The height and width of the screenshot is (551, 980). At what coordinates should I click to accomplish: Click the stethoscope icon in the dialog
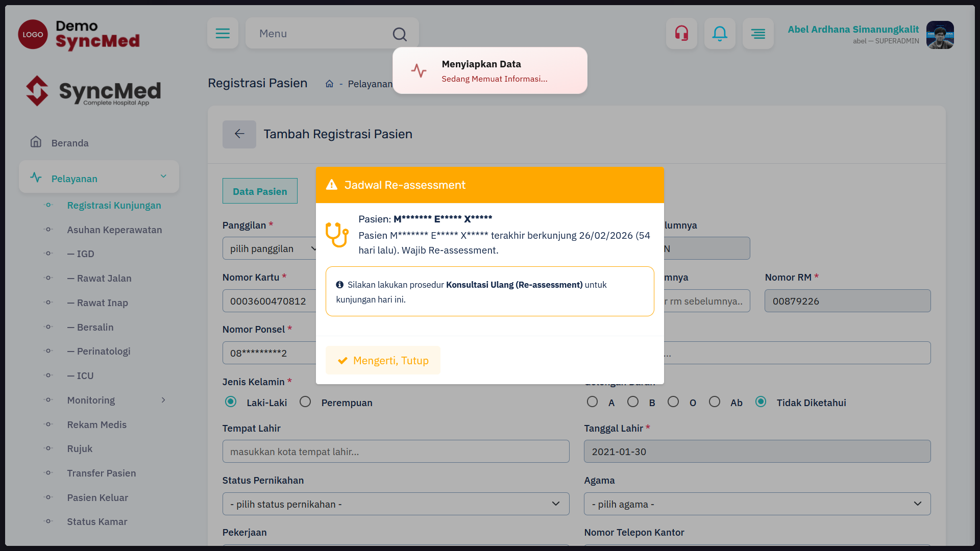click(337, 235)
